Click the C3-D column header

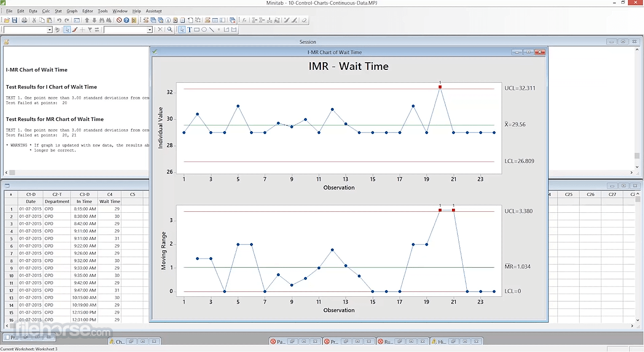84,194
